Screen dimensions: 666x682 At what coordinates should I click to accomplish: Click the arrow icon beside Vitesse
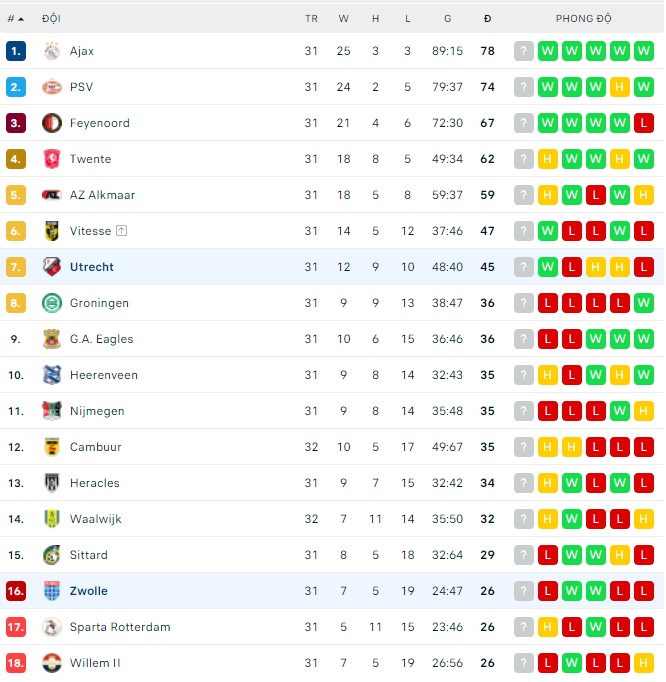(122, 231)
